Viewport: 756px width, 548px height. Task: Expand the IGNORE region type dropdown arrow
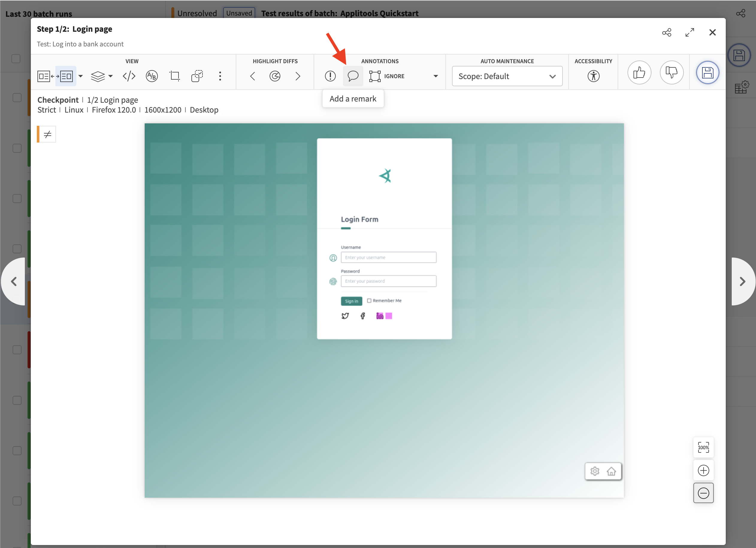435,76
